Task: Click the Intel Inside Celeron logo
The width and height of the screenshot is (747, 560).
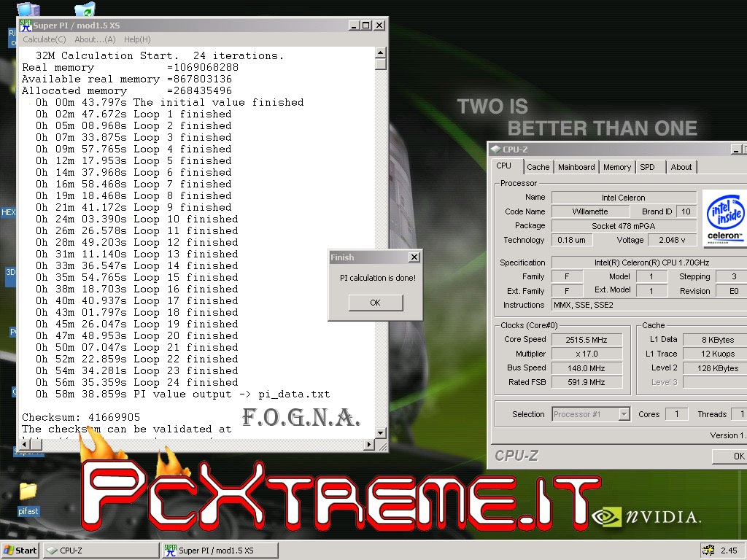Action: (x=724, y=218)
